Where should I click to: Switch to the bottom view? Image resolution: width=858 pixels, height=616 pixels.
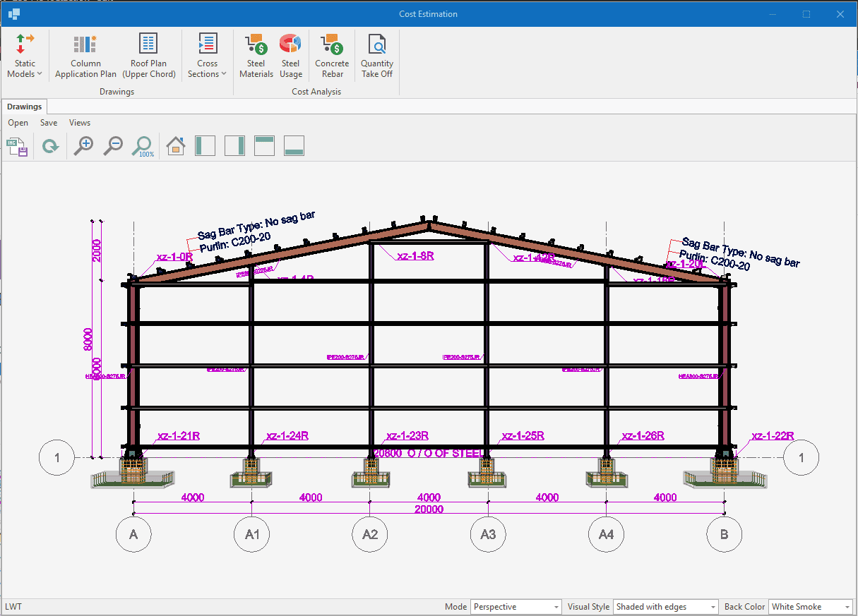point(294,146)
